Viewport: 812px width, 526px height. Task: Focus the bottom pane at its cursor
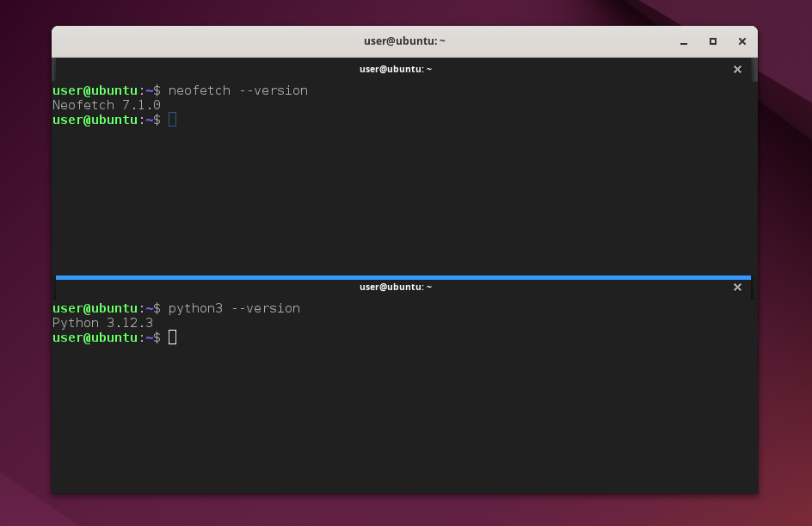pyautogui.click(x=173, y=337)
